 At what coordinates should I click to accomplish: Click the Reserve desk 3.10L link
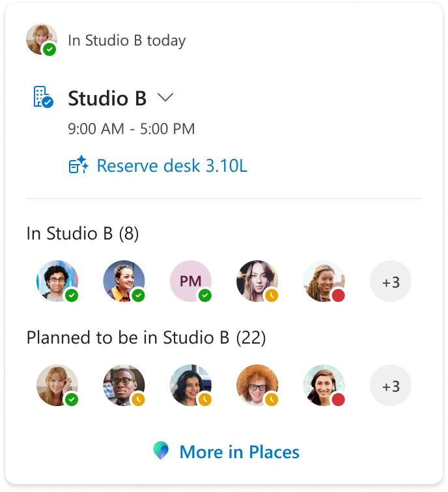(x=172, y=166)
